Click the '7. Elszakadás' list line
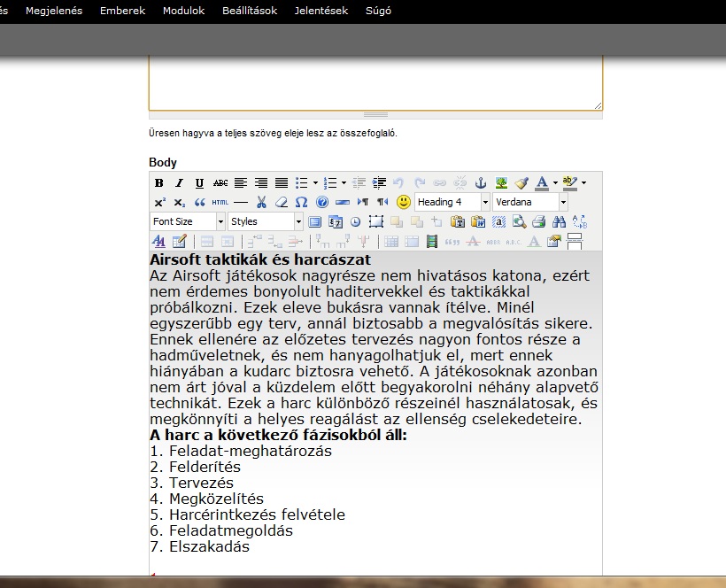 199,546
